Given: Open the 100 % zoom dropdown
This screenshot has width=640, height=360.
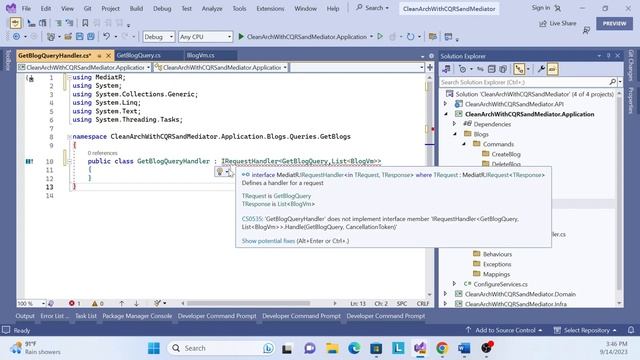Looking at the screenshot, I should click(31, 303).
